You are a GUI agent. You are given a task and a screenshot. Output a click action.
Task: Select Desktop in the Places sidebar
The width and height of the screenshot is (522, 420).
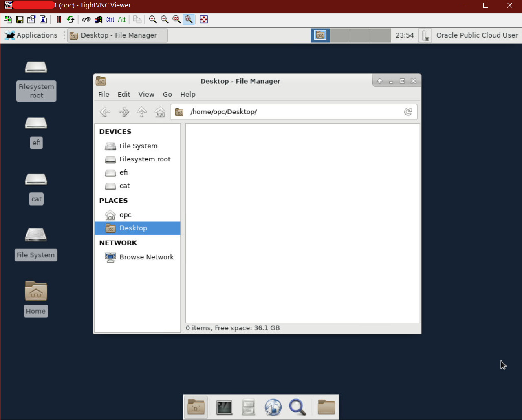pyautogui.click(x=137, y=228)
